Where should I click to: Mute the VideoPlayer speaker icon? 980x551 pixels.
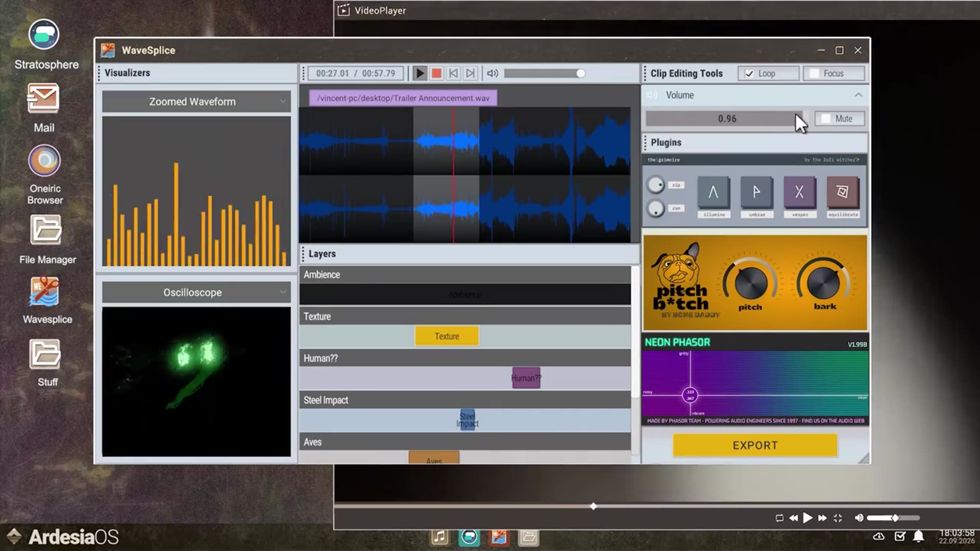tap(859, 518)
